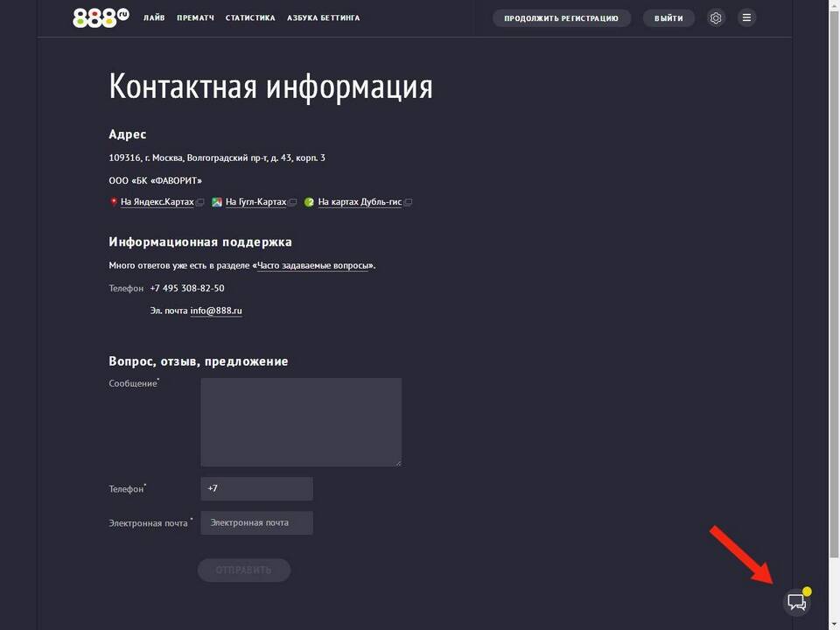
Task: Click the ООО «БК «ФАВОРИТ» text
Action: [x=156, y=180]
